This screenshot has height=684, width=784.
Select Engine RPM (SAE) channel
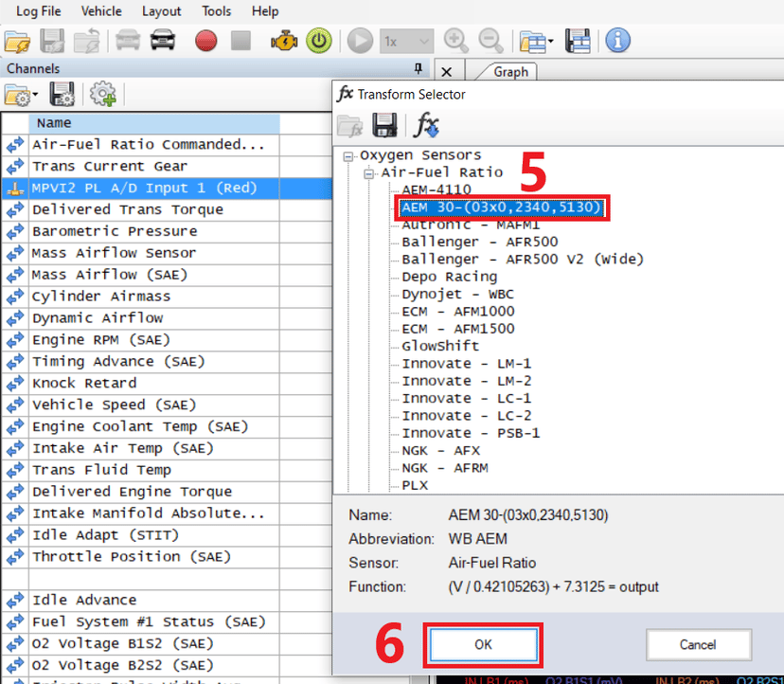(x=101, y=340)
